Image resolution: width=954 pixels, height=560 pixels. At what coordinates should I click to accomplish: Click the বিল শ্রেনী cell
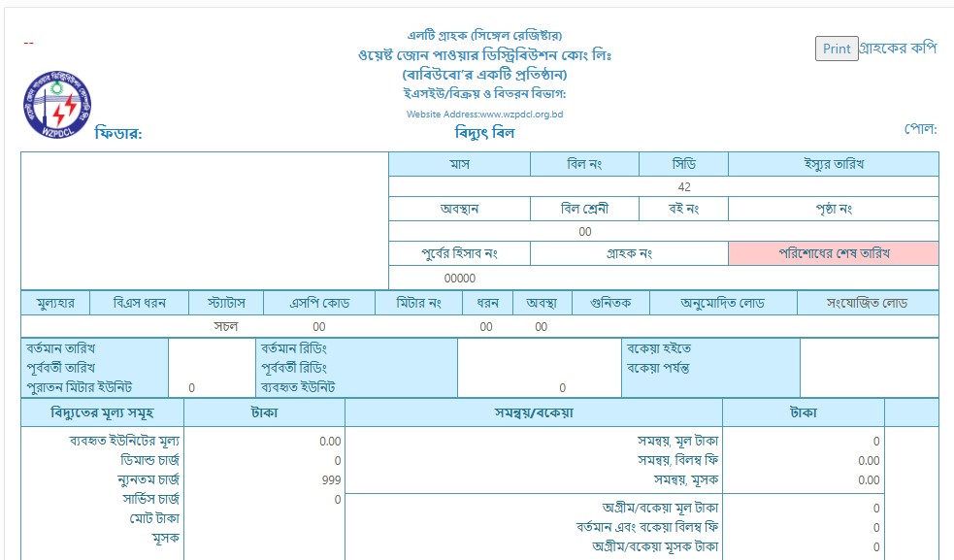pyautogui.click(x=583, y=208)
